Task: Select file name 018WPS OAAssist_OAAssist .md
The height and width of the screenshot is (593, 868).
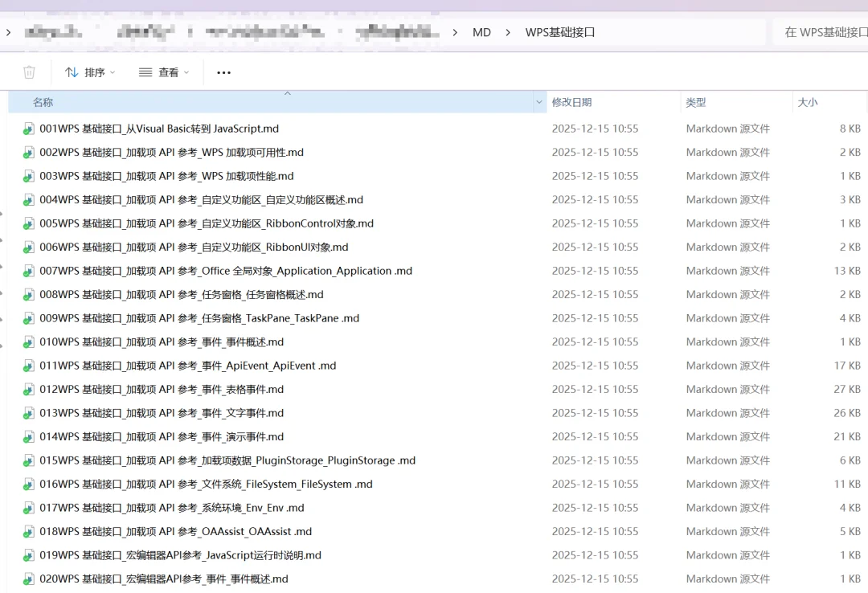Action: coord(175,532)
